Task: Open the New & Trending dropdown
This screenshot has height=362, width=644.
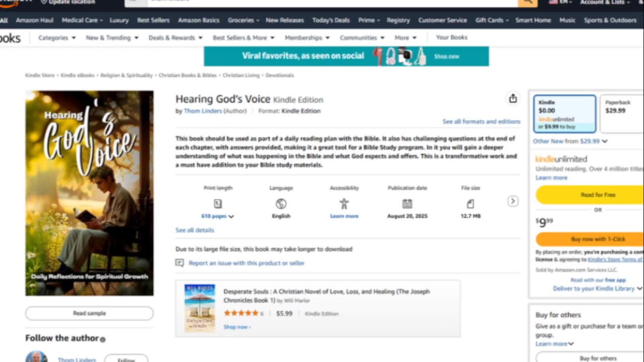Action: pos(112,38)
